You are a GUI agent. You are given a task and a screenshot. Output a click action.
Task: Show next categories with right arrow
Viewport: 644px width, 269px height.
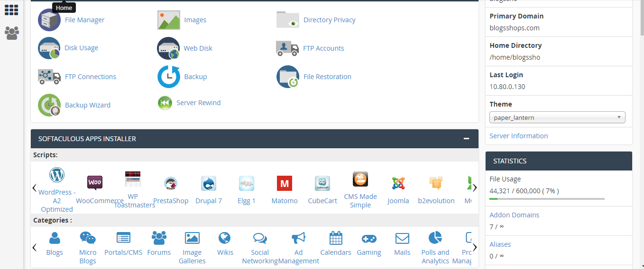475,247
